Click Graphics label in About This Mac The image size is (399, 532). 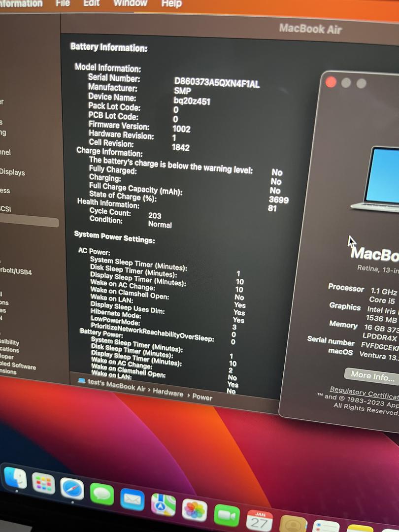pos(345,306)
